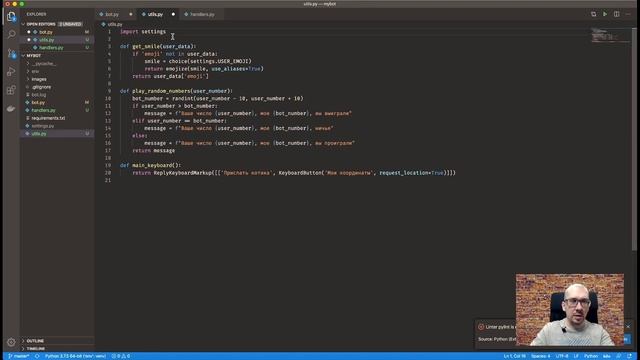Click the code minimap preview
The width and height of the screenshot is (640, 360).
(611, 36)
